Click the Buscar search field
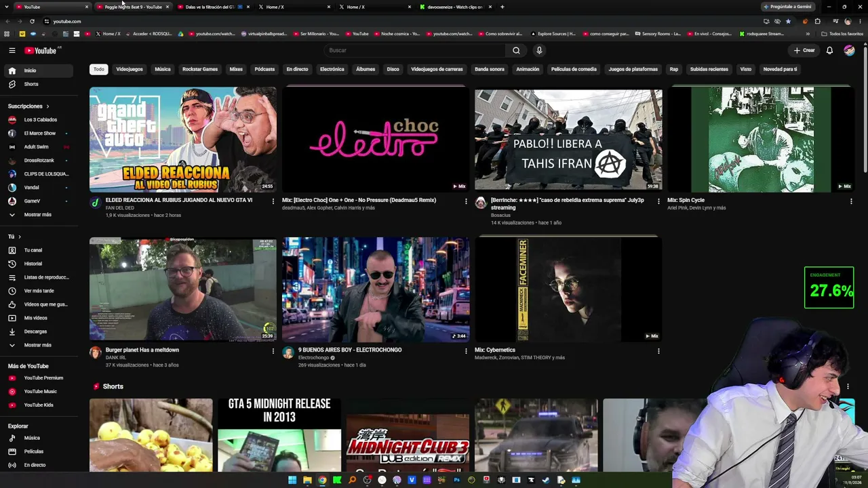The width and height of the screenshot is (868, 488). [x=415, y=50]
